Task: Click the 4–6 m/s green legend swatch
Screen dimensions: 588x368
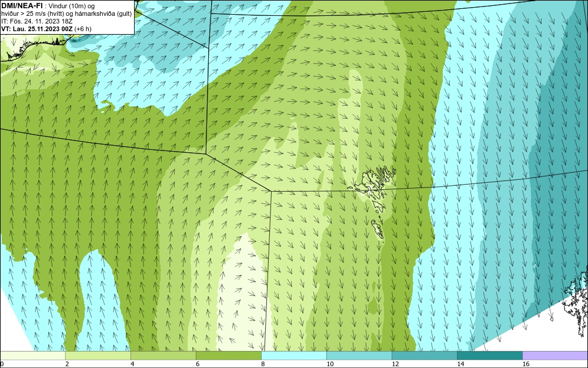Action: coord(163,356)
